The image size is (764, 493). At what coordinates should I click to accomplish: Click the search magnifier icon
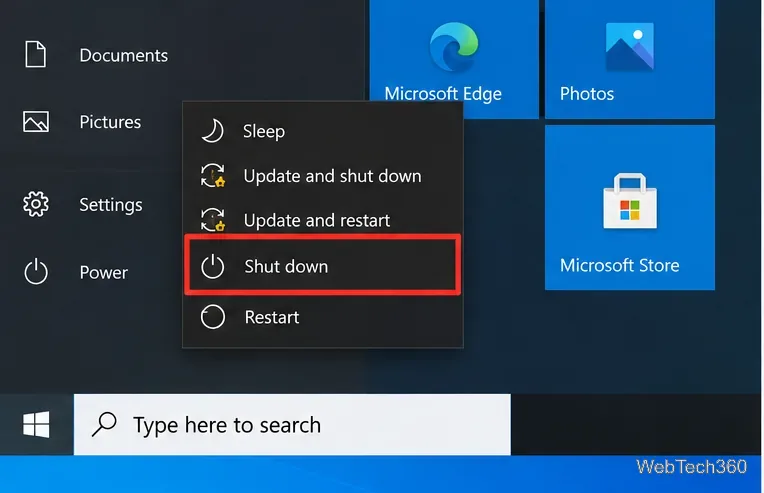(104, 424)
